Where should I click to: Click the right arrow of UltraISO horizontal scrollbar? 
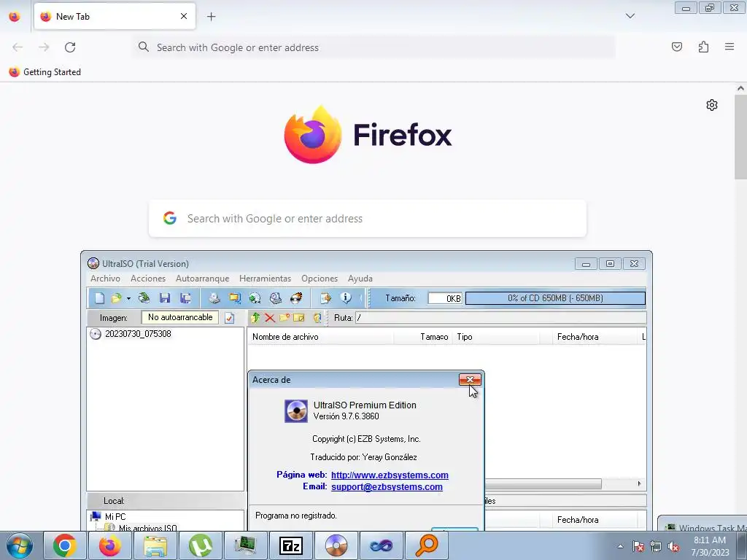[x=639, y=484]
